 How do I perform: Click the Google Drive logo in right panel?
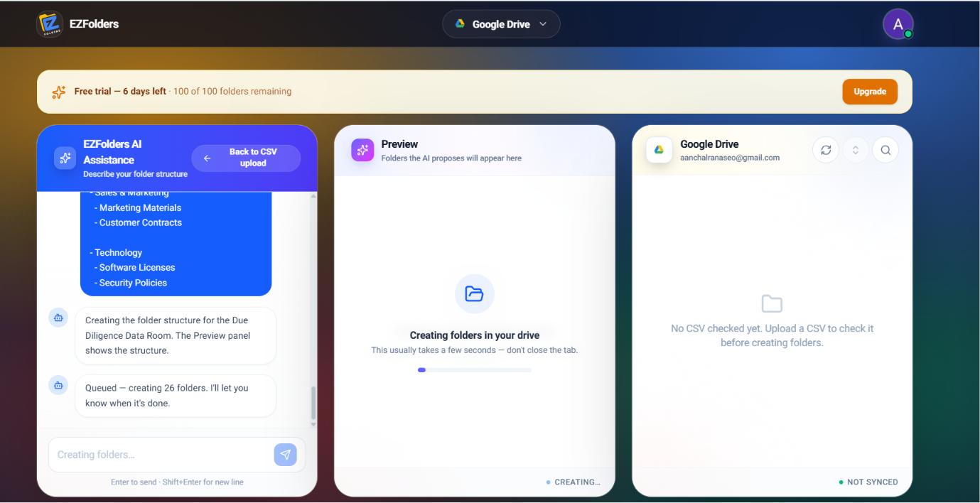pos(659,150)
